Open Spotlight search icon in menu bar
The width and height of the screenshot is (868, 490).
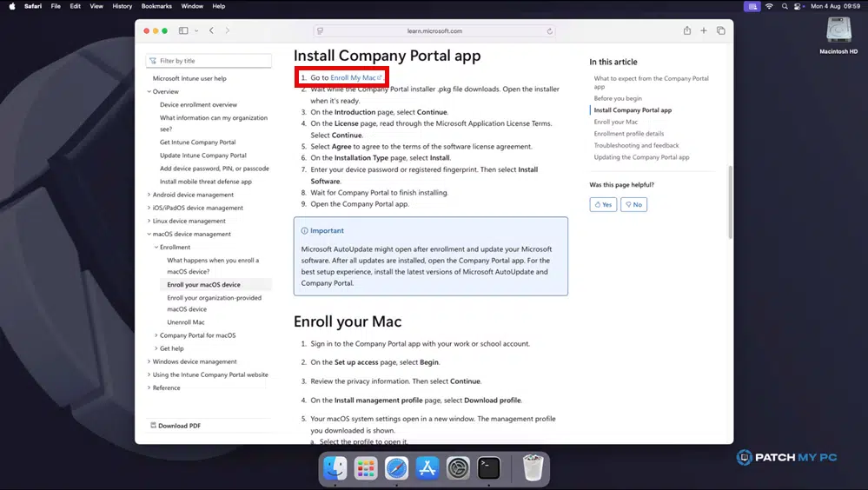pyautogui.click(x=785, y=6)
